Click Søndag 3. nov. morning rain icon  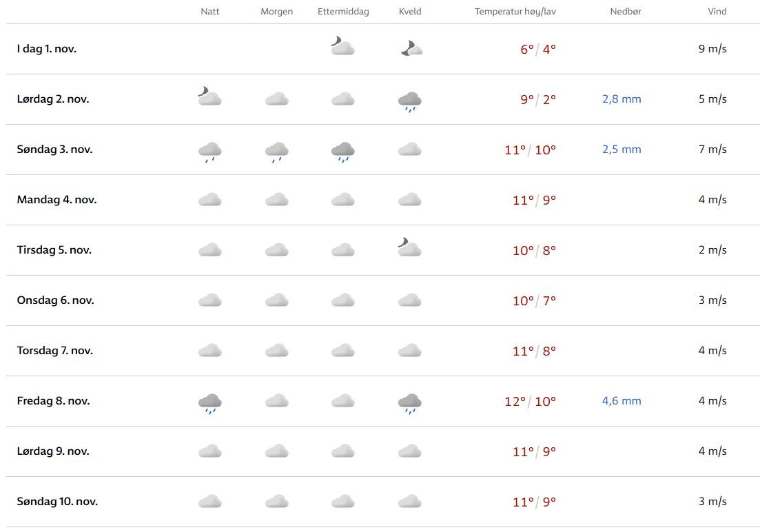[276, 151]
